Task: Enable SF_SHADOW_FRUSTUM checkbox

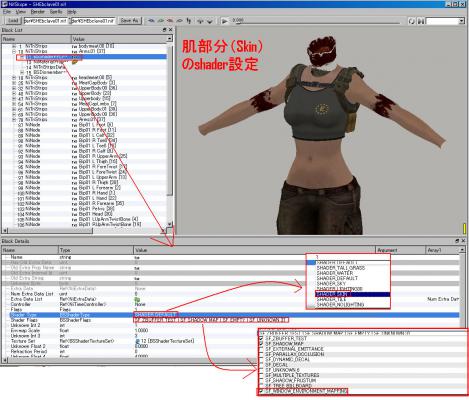Action: click(262, 380)
